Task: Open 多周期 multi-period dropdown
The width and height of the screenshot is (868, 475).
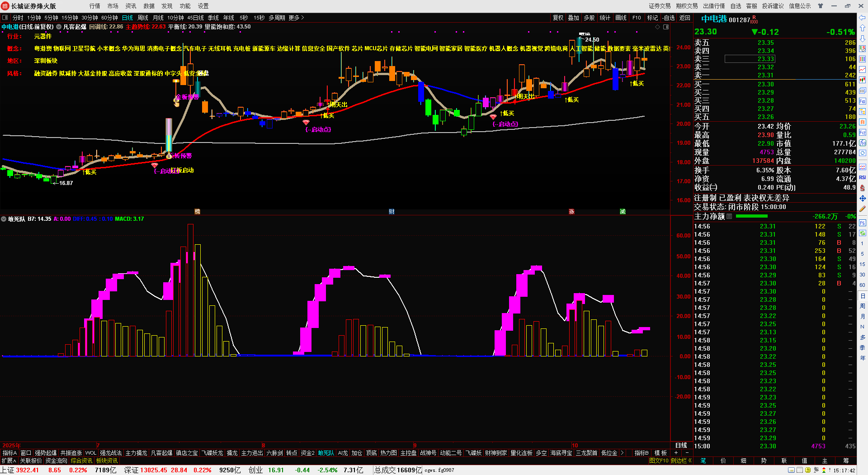Action: point(277,18)
